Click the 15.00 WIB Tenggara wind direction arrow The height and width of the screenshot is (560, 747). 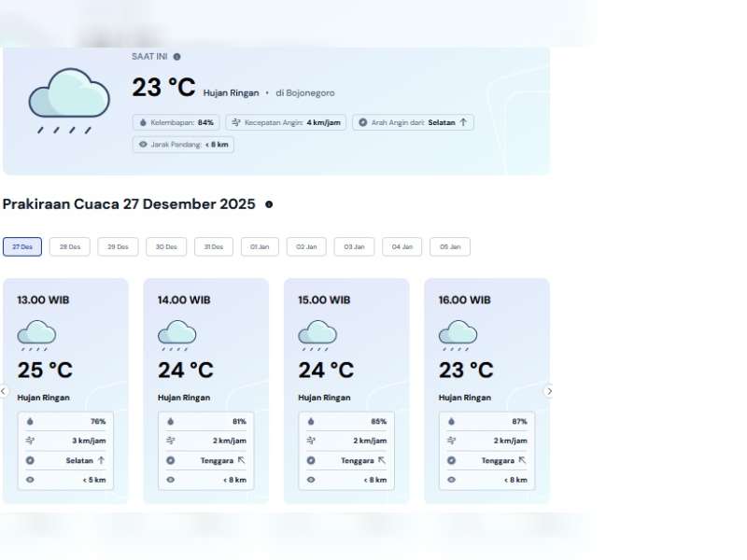tap(381, 460)
